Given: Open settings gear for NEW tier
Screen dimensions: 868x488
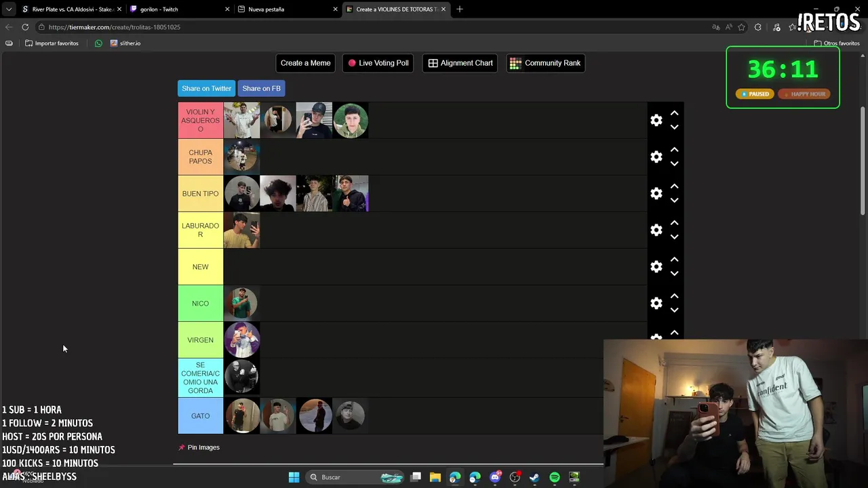Looking at the screenshot, I should [x=656, y=266].
